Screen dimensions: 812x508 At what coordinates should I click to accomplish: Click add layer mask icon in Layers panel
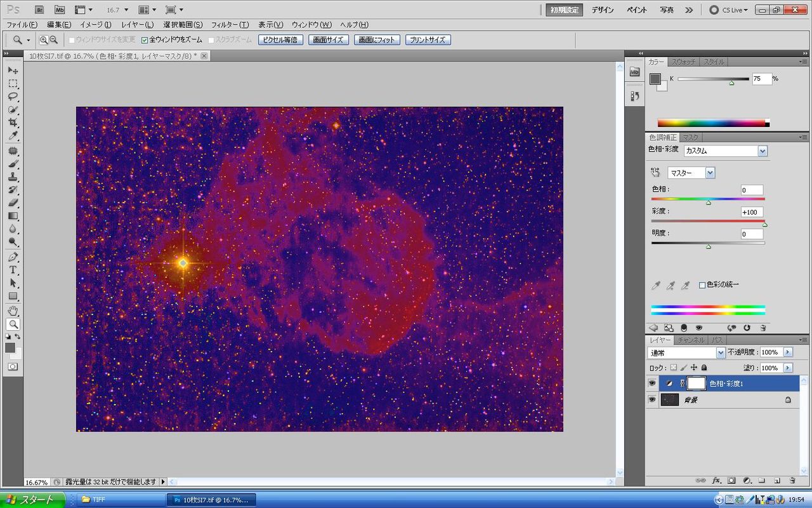[x=731, y=481]
